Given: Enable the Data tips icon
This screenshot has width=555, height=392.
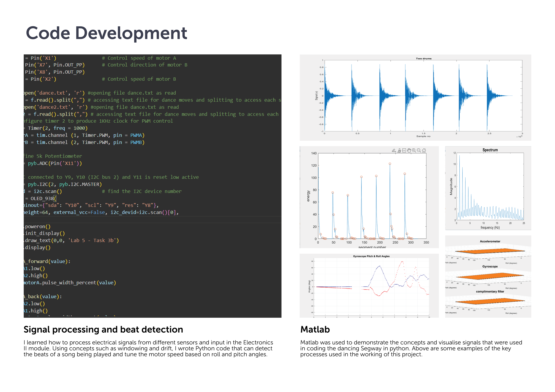Looking at the screenshot, I should tap(404, 150).
